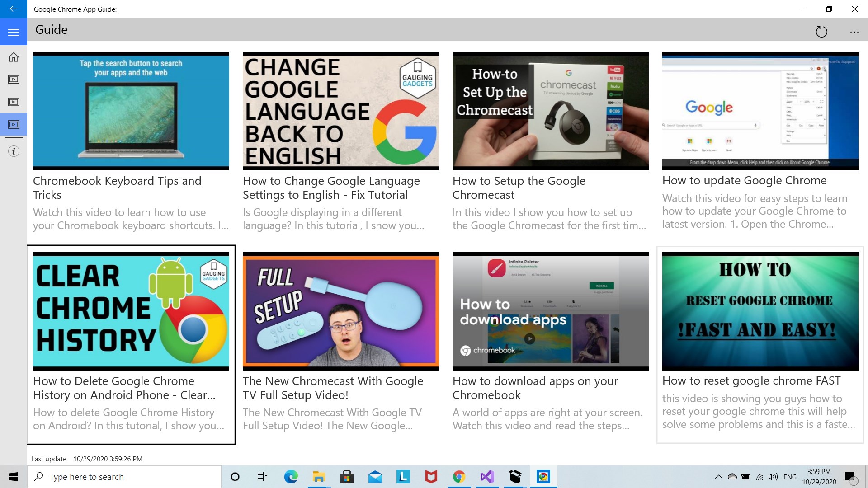This screenshot has height=488, width=868.
Task: Open How to reset google chrome FAST
Action: click(760, 311)
